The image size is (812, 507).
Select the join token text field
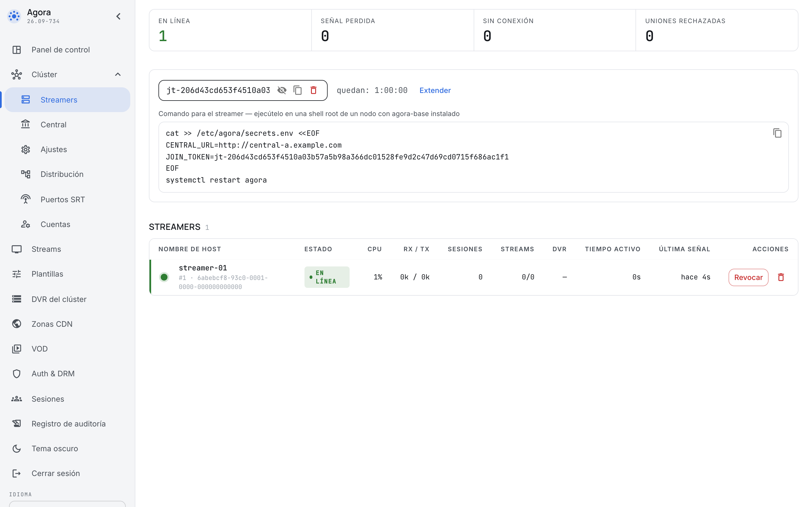[218, 90]
